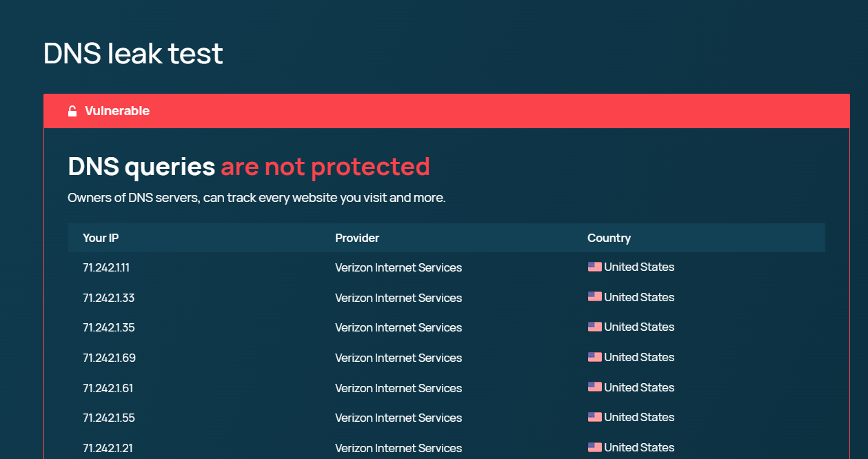This screenshot has height=459, width=868.
Task: Click the US flag in the 71.242.1.61 row
Action: pyautogui.click(x=594, y=387)
